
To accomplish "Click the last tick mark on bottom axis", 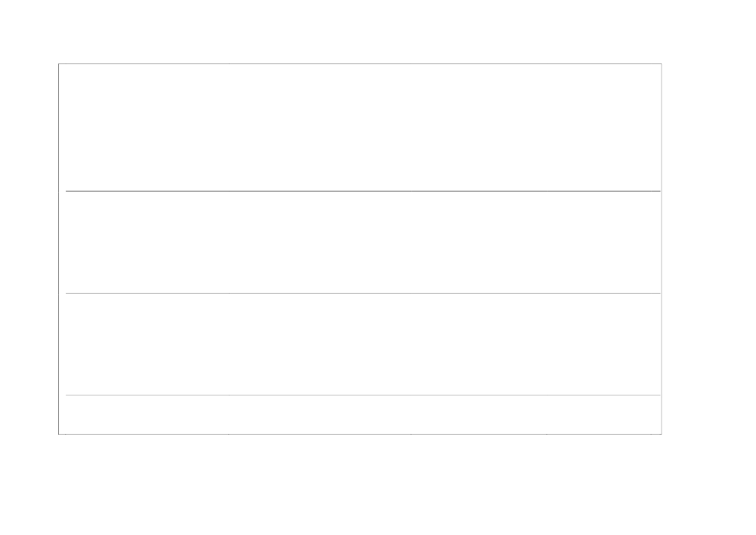I will [651, 435].
